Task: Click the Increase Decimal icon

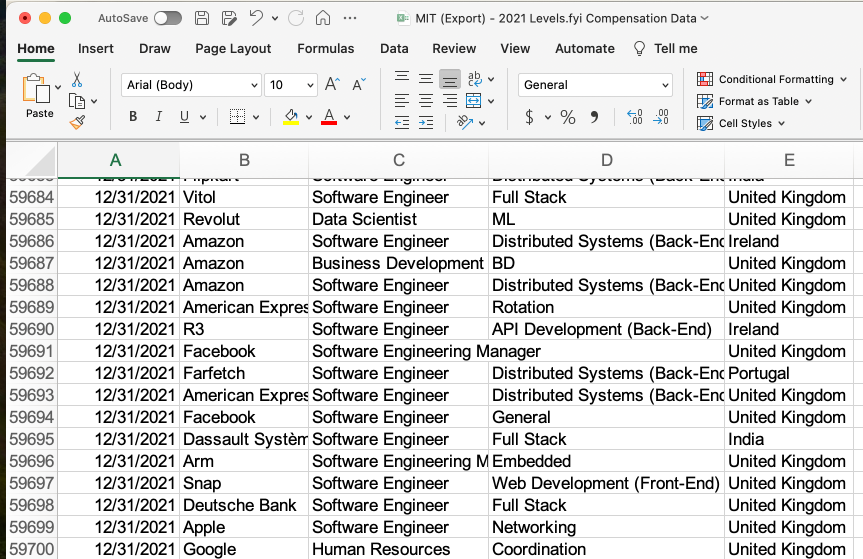Action: coord(635,117)
